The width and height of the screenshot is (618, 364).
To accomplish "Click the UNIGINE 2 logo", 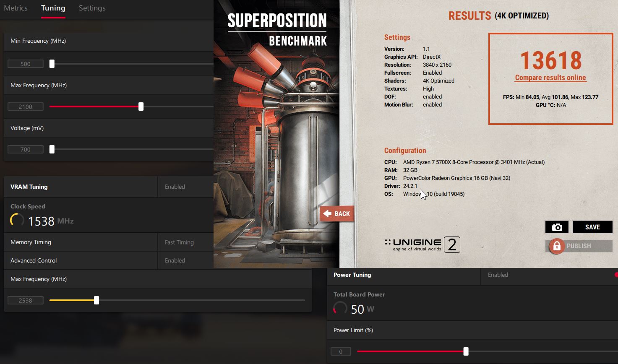I will pyautogui.click(x=422, y=244).
